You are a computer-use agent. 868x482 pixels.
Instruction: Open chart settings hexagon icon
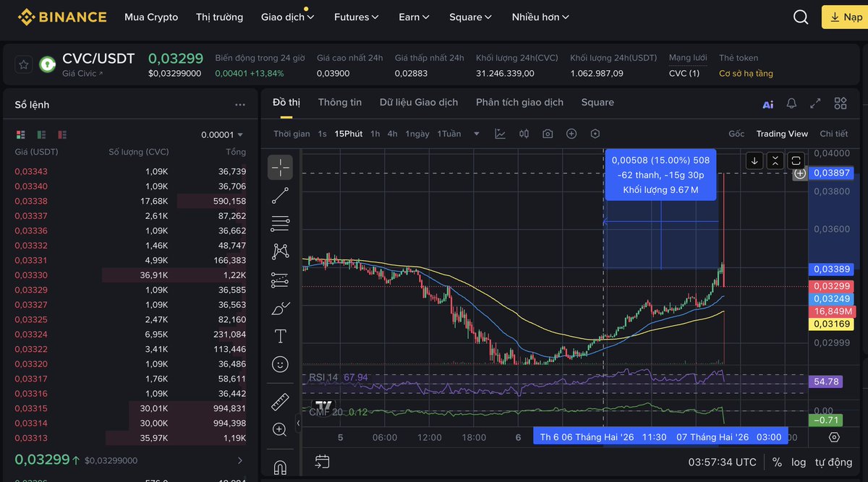[595, 134]
